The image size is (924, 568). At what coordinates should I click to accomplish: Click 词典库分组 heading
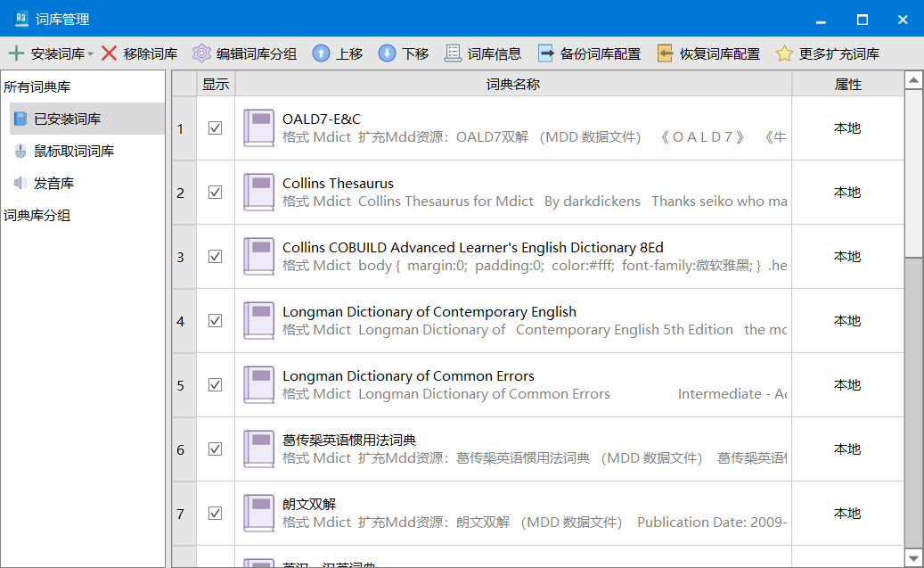tap(37, 215)
